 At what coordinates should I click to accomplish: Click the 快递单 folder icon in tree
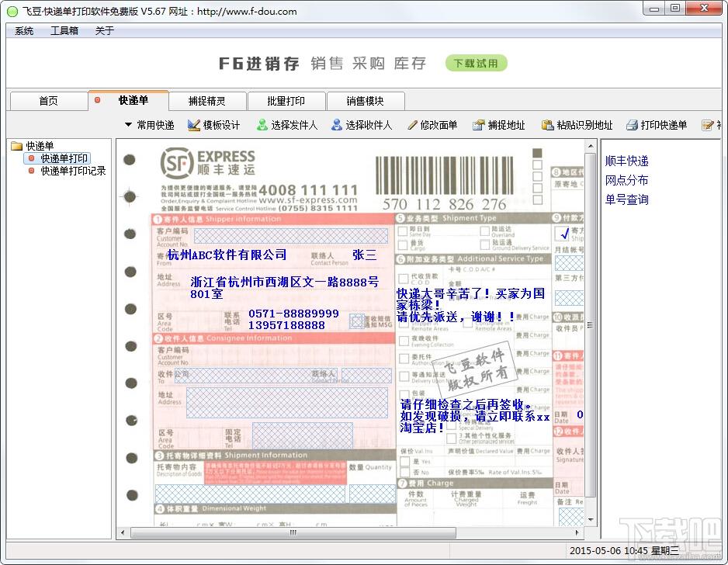coord(17,146)
